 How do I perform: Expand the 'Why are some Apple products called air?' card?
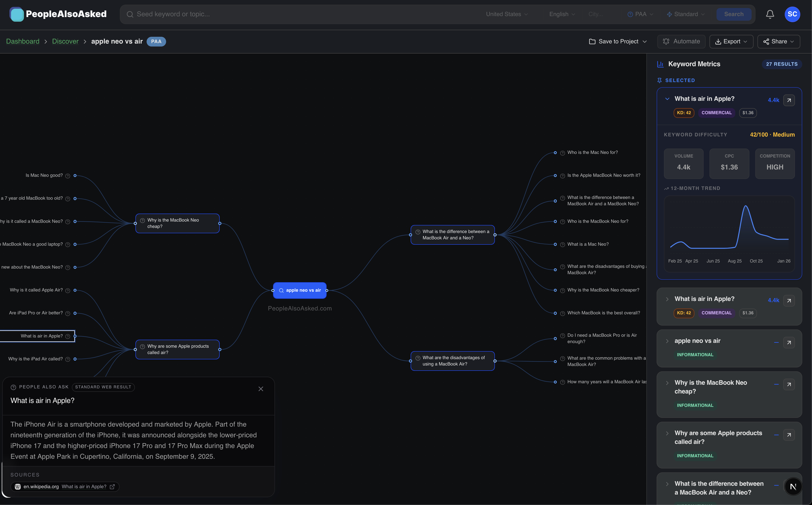click(667, 433)
